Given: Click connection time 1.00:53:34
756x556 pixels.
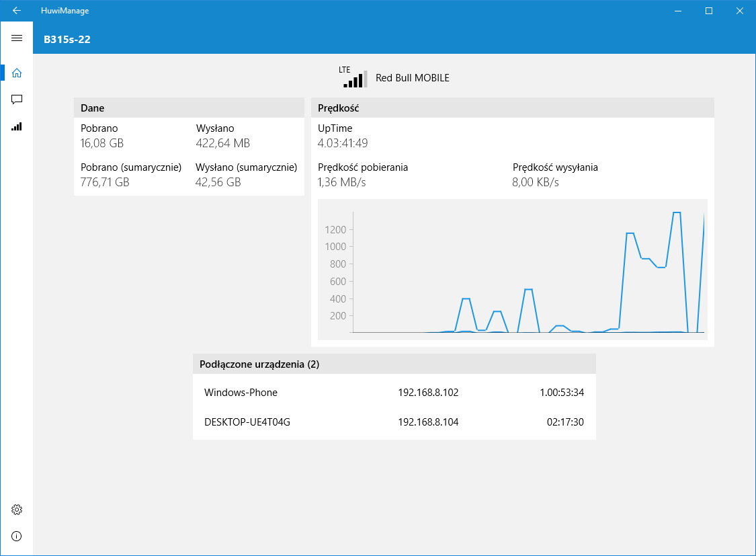Looking at the screenshot, I should click(x=562, y=393).
